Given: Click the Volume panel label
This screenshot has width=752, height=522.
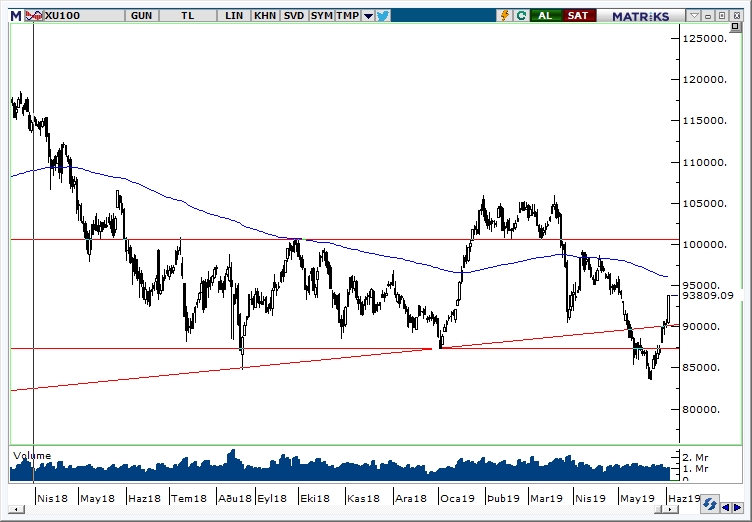Looking at the screenshot, I should coord(32,455).
